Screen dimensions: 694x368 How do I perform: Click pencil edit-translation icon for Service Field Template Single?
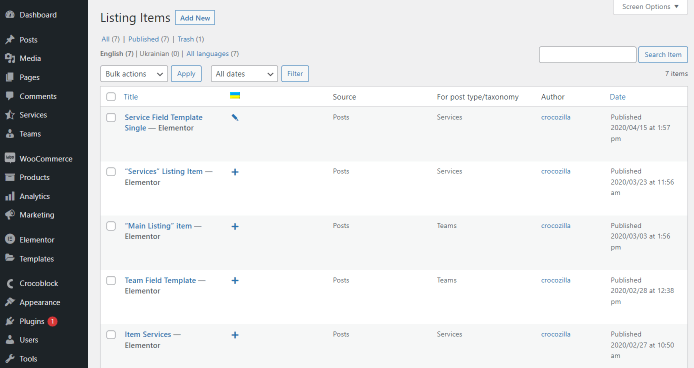(x=235, y=117)
